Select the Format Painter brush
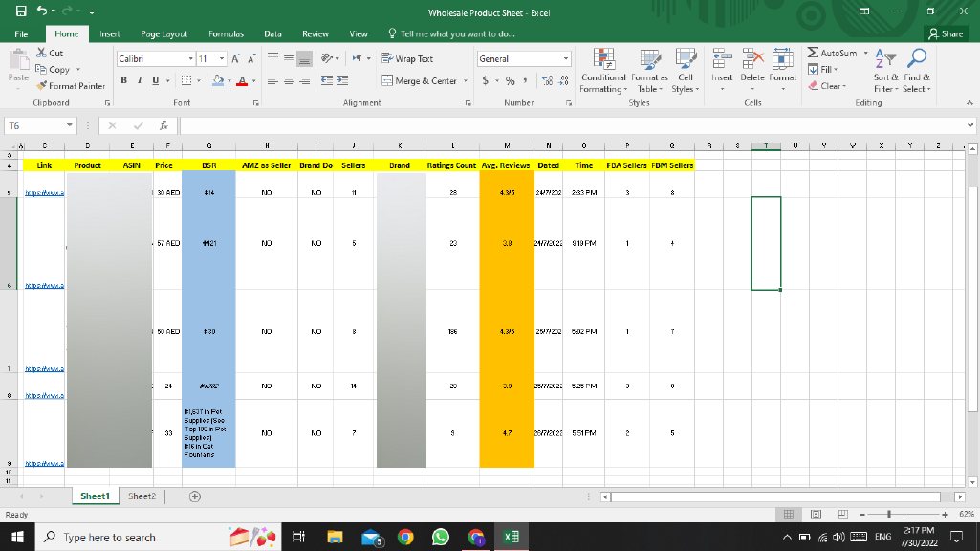The width and height of the screenshot is (980, 551). coord(41,86)
